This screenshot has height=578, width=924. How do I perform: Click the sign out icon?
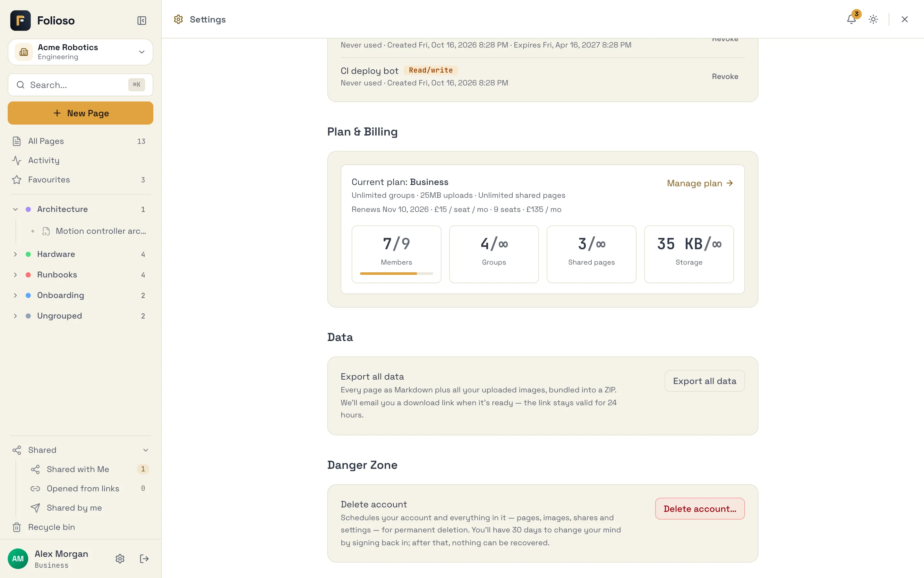(144, 558)
